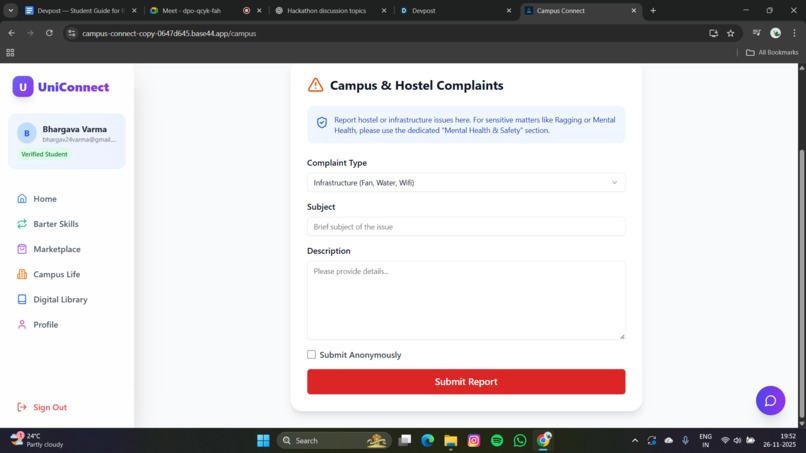The height and width of the screenshot is (453, 806).
Task: Show hidden system tray icons
Action: [635, 441]
